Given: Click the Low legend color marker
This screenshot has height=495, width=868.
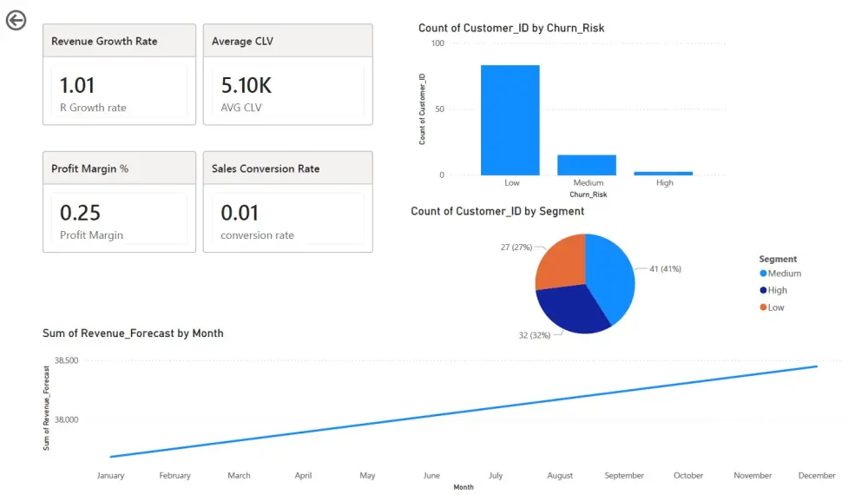Looking at the screenshot, I should point(763,307).
